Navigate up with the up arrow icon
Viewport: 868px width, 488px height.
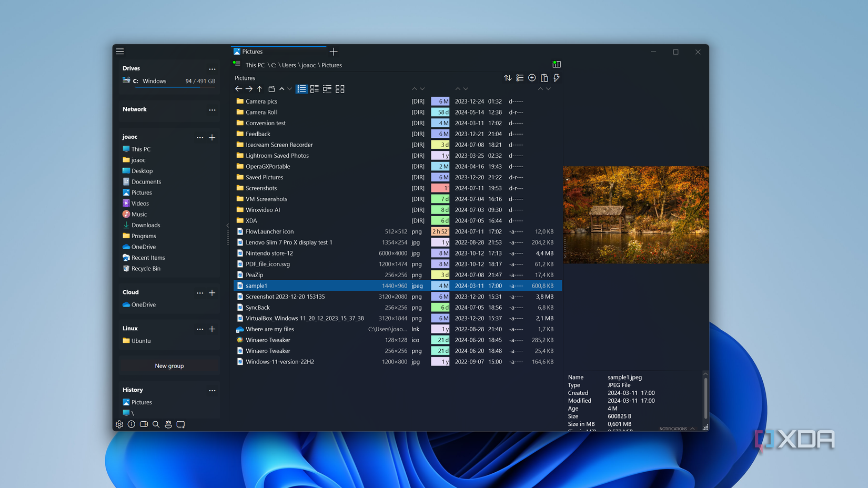click(x=259, y=89)
